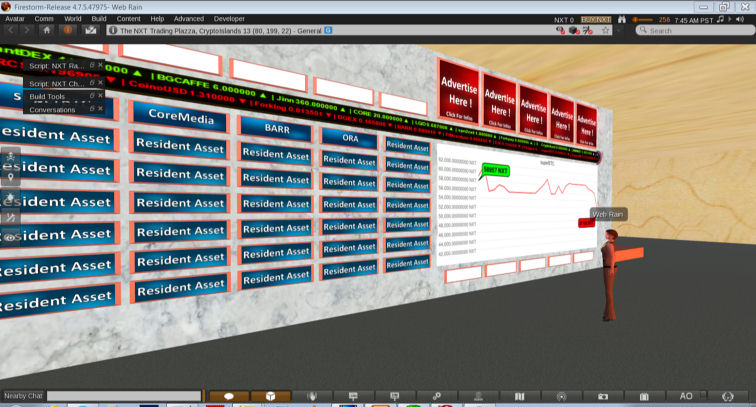Open the Script: NXT Ch... floater
Viewport: 756px width, 407px height.
click(57, 83)
